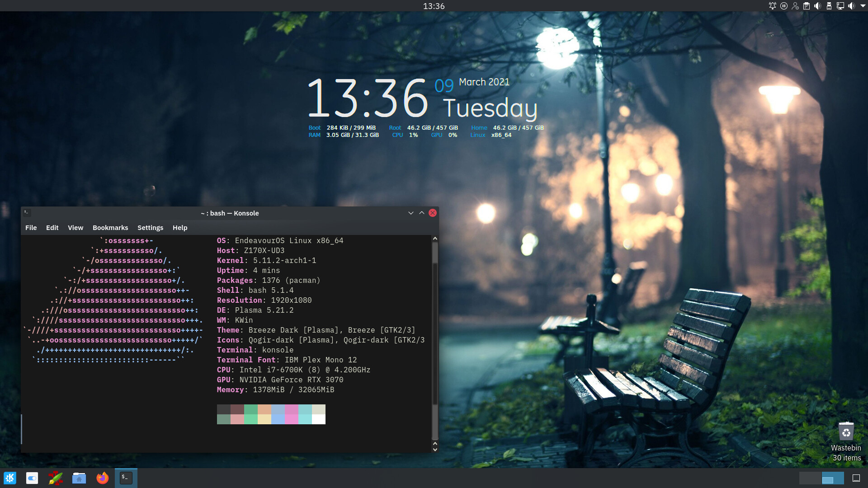This screenshot has height=488, width=868.
Task: Click the large 13:36 desktop clock widget
Action: click(x=368, y=98)
